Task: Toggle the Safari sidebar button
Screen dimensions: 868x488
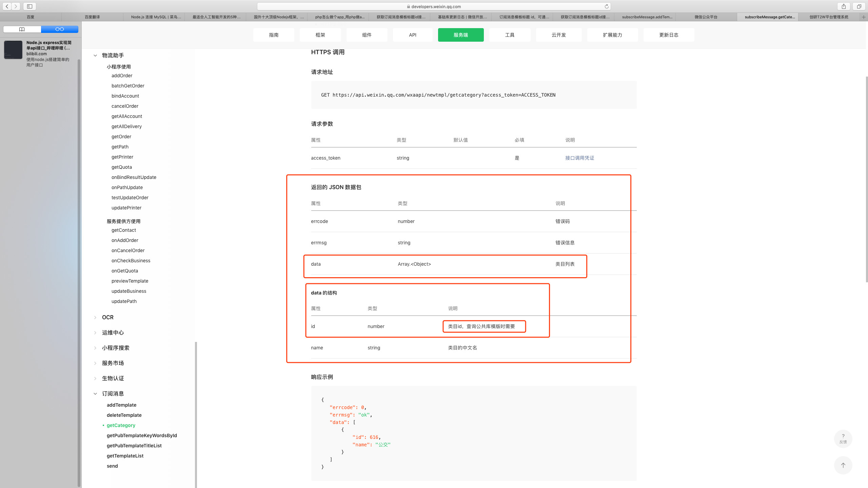Action: [30, 6]
